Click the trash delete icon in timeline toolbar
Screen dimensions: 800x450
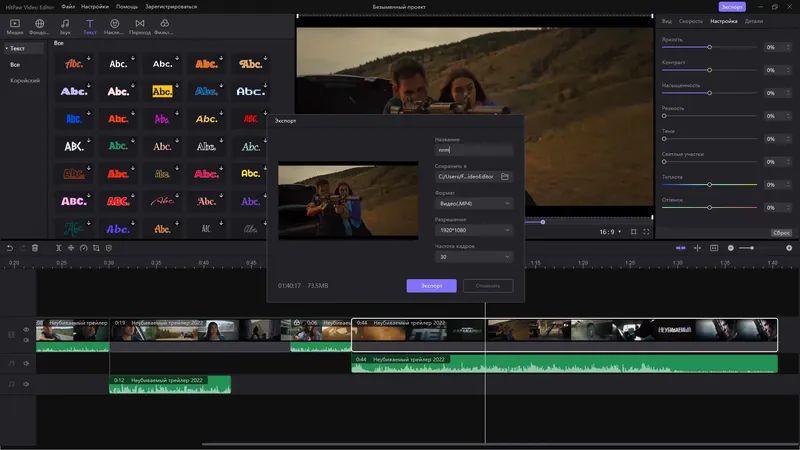tap(35, 247)
